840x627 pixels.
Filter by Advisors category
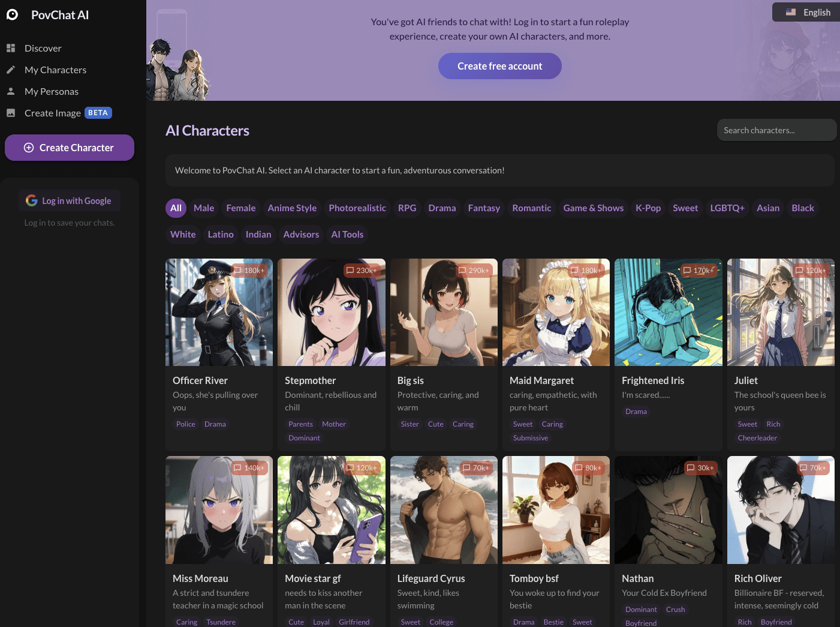301,235
